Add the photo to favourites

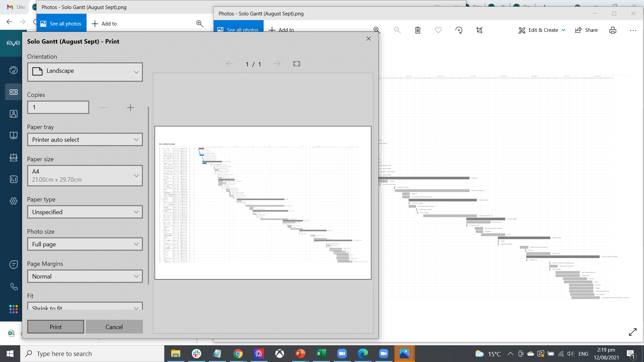pyautogui.click(x=438, y=30)
